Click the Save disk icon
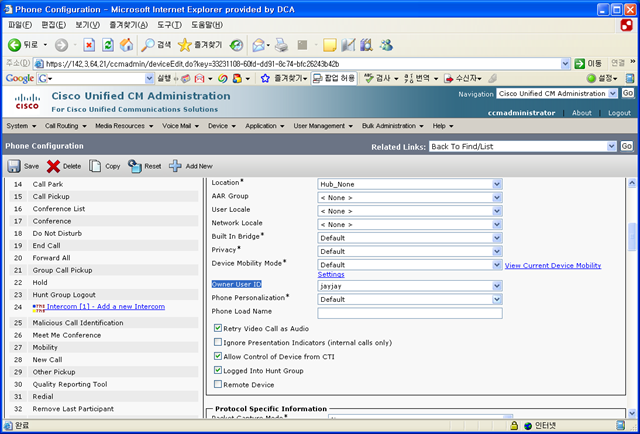 pyautogui.click(x=14, y=166)
